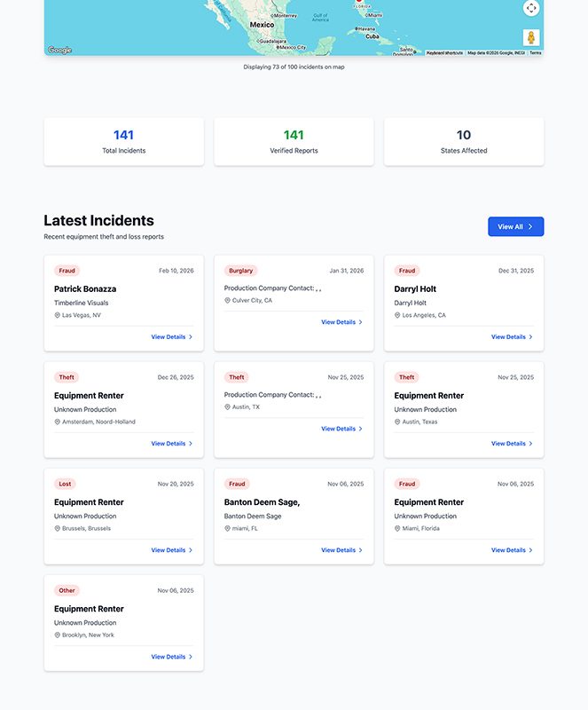588x710 pixels.
Task: Click Keyboard shortcuts on the map
Action: 444,53
